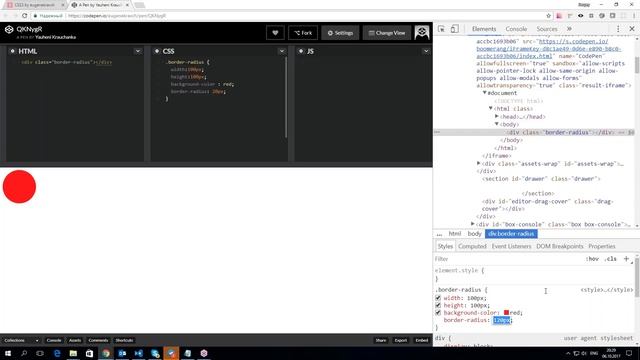Click the Embed button in footer

(x=422, y=340)
